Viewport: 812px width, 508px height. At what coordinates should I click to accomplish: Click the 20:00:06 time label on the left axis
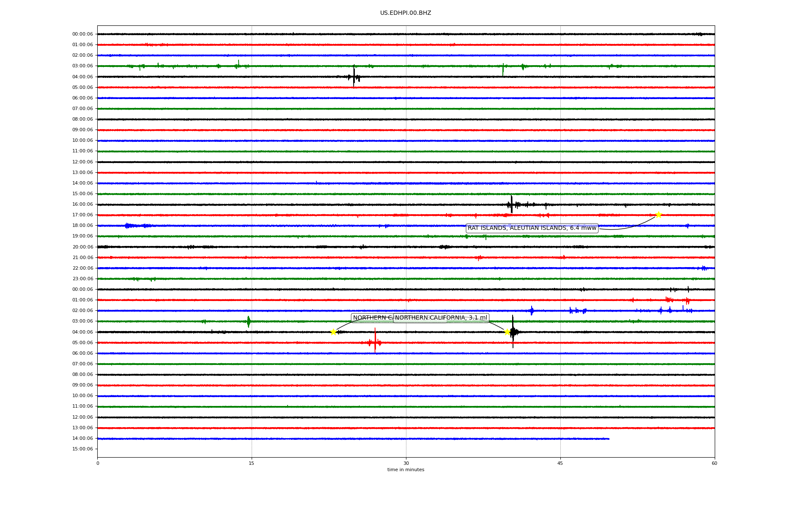coord(82,247)
